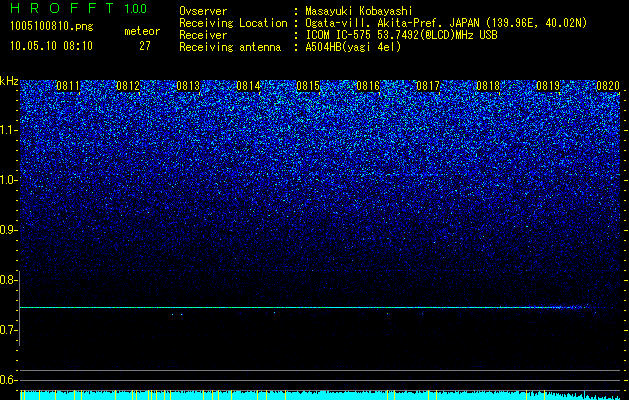The height and width of the screenshot is (400, 629).
Task: Click the 'Ovserver' field label
Action: point(203,11)
